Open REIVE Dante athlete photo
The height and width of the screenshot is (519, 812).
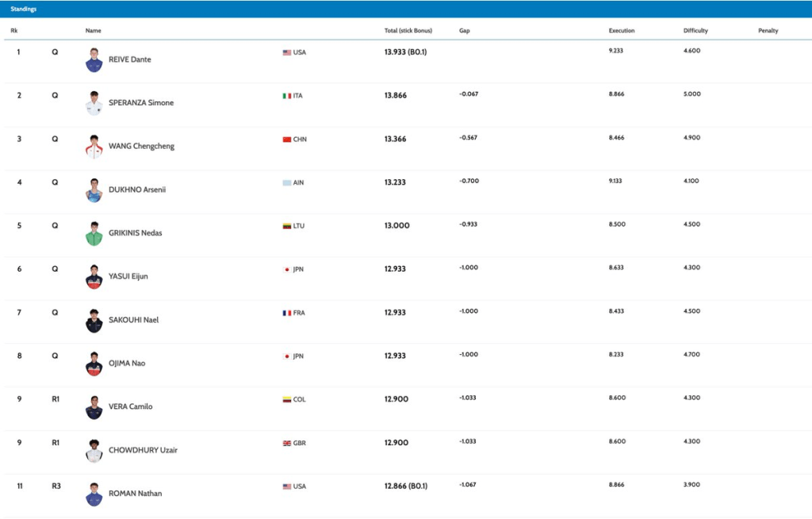click(x=94, y=60)
